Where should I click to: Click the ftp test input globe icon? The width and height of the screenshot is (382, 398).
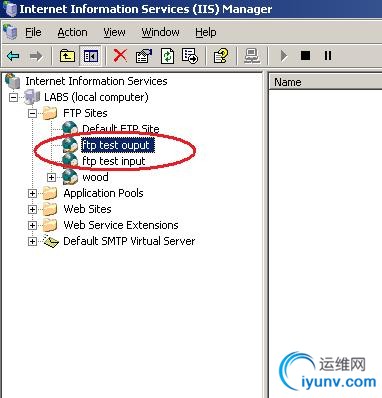[70, 161]
